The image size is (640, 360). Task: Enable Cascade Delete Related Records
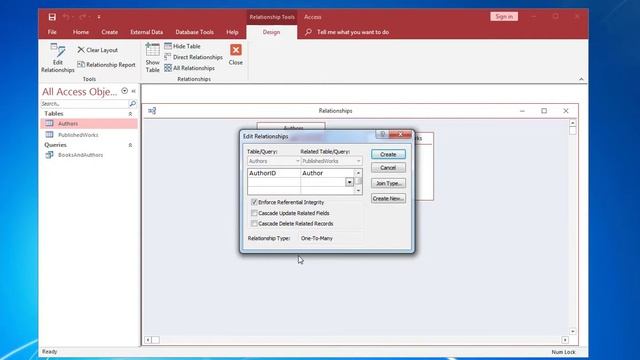point(254,224)
